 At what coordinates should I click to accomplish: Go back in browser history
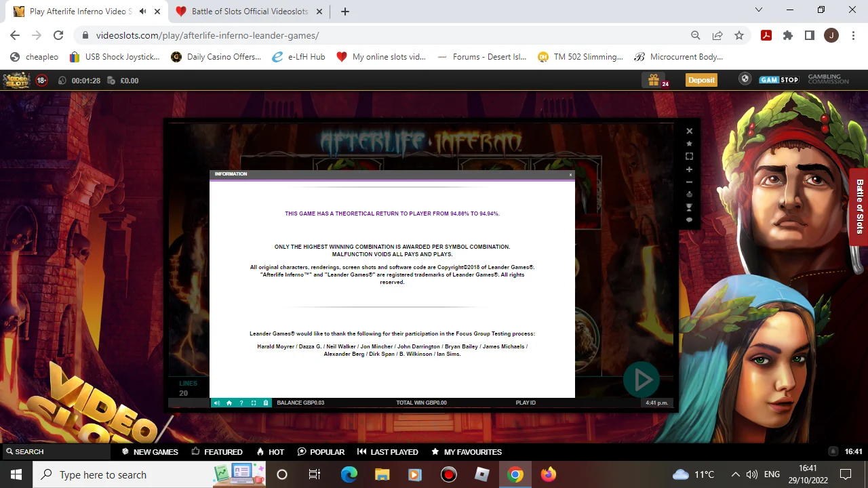[x=15, y=35]
